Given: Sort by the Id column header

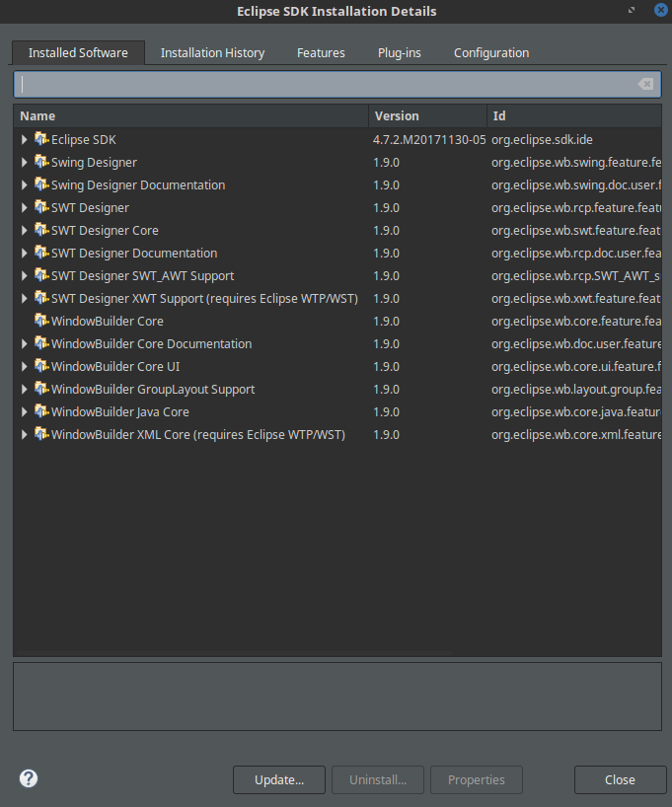Looking at the screenshot, I should point(574,115).
